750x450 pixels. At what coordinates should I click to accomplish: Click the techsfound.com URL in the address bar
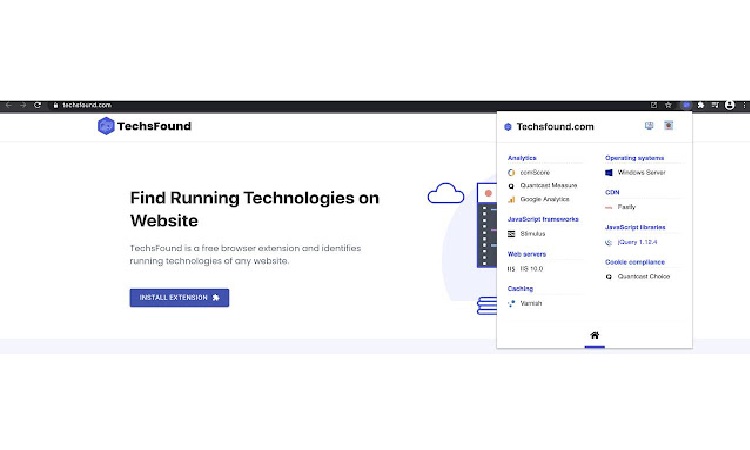pos(87,105)
